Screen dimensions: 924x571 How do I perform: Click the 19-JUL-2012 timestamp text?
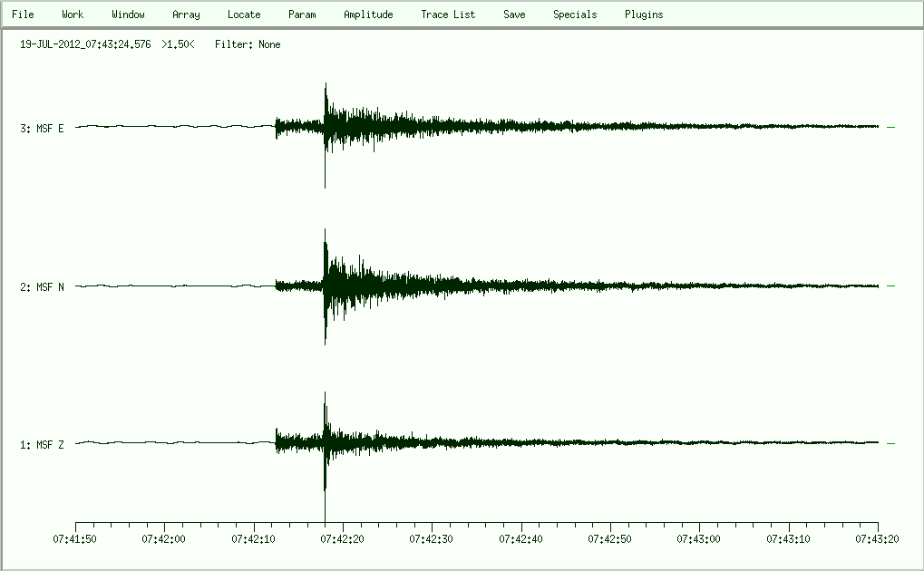click(x=85, y=44)
